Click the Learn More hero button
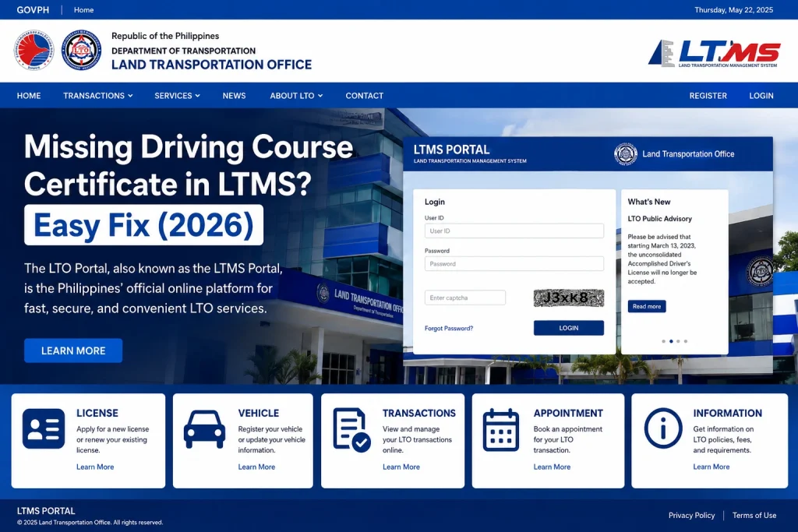The image size is (798, 532). click(x=73, y=351)
